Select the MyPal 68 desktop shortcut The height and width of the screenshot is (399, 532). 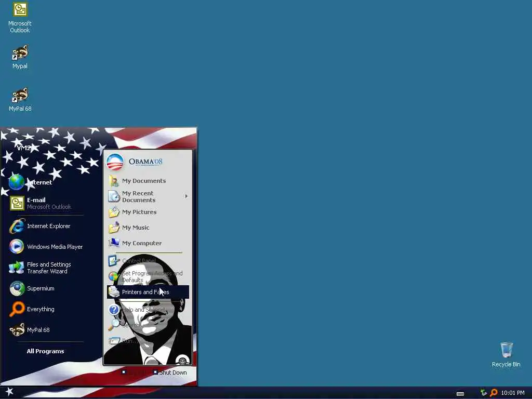pos(20,99)
